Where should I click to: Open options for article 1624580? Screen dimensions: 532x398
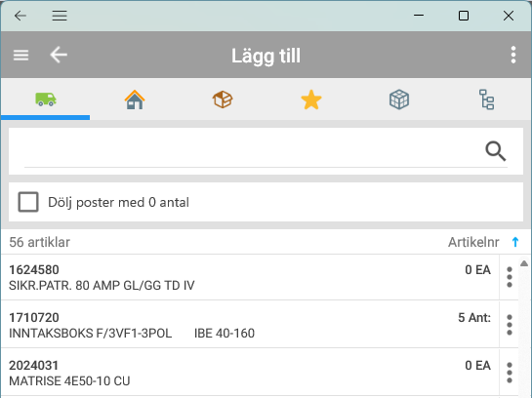510,277
